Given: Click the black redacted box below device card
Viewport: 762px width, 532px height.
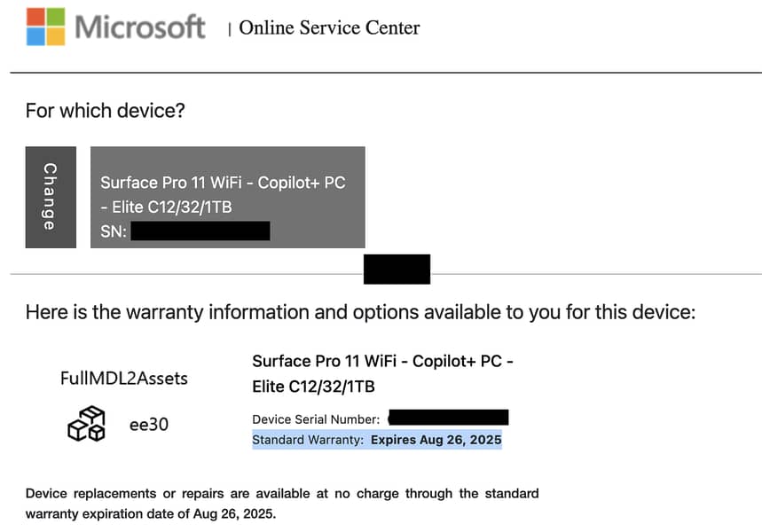Looking at the screenshot, I should tap(397, 269).
